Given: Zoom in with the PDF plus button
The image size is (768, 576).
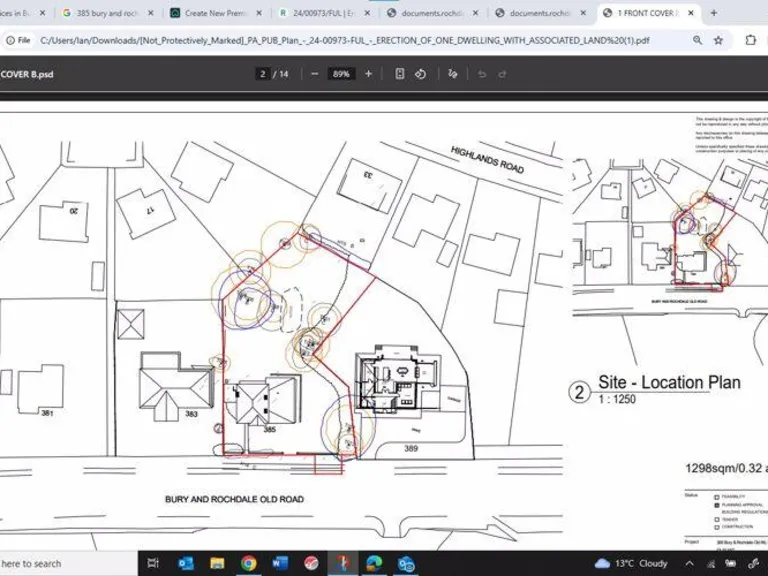Looking at the screenshot, I should pos(368,74).
